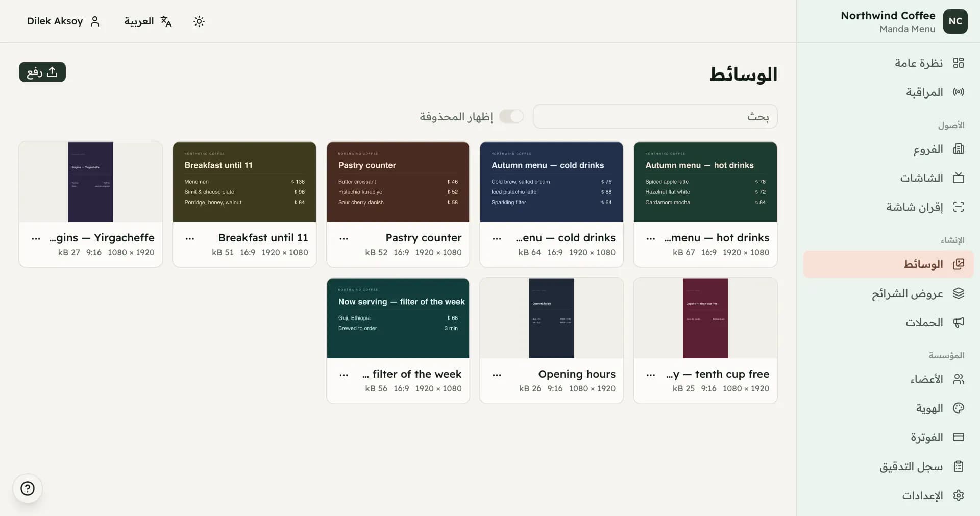Click the NC organization avatar
This screenshot has width=980, height=516.
coord(955,21)
